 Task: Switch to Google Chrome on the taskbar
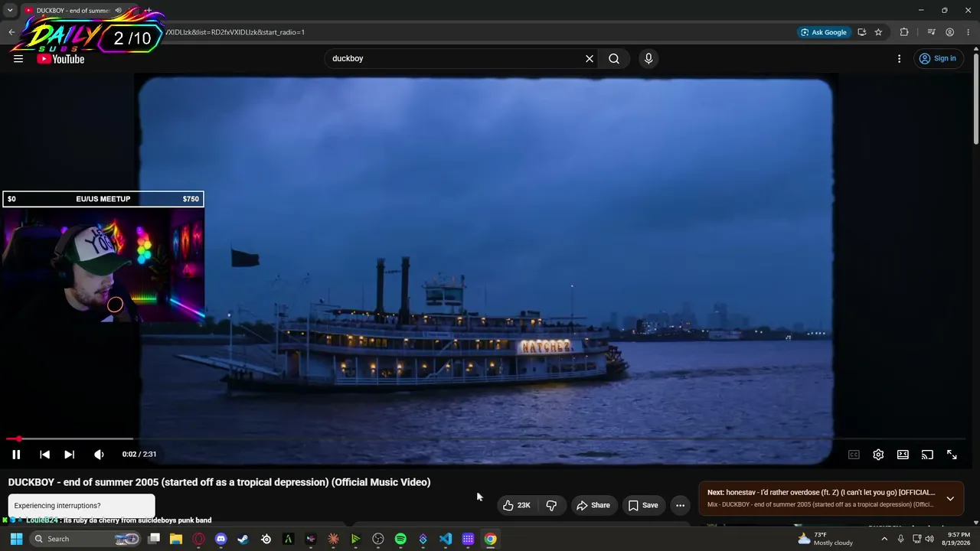(x=491, y=539)
